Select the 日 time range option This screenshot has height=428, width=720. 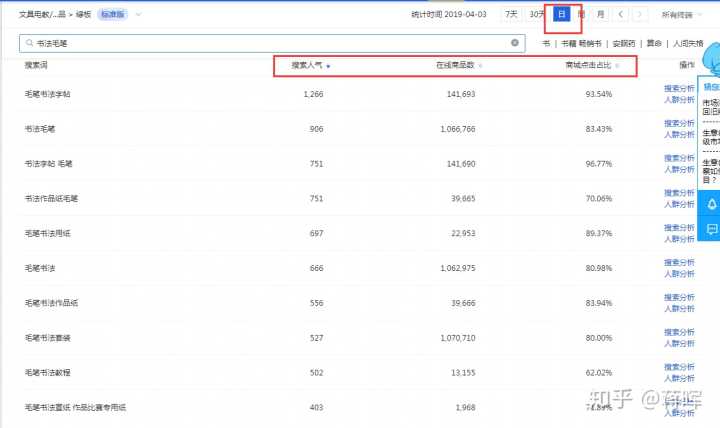(x=562, y=15)
